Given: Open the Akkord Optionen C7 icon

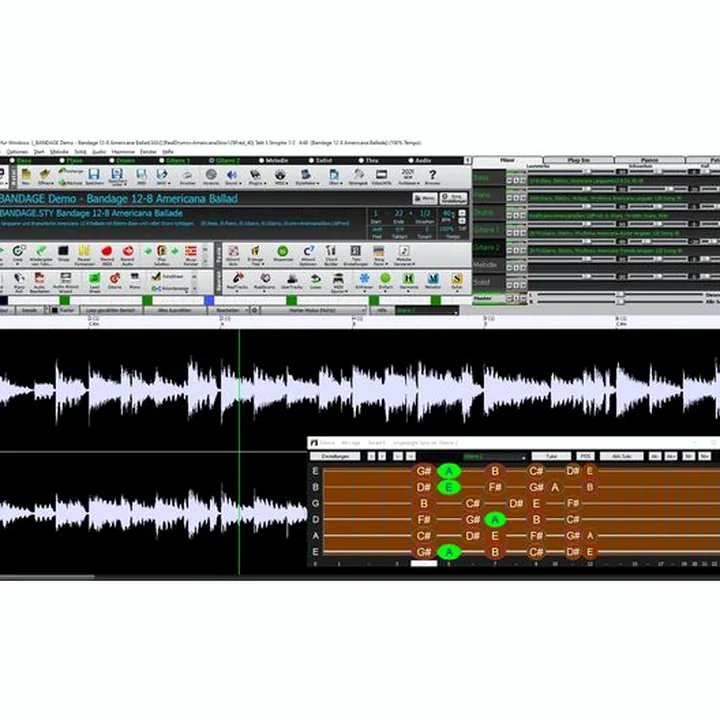Looking at the screenshot, I should coord(308,254).
